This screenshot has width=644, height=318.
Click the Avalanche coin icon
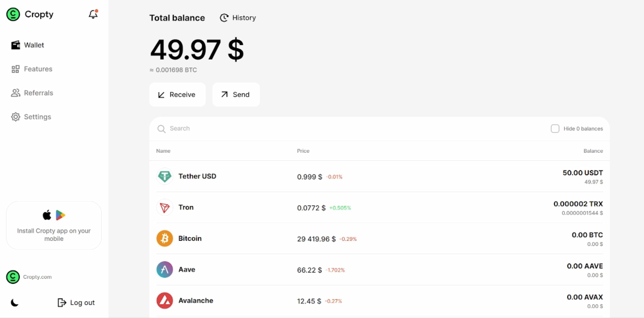click(164, 301)
